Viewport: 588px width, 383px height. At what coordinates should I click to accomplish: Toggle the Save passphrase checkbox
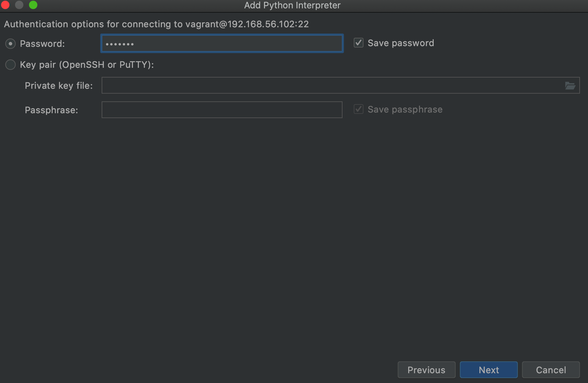click(359, 109)
